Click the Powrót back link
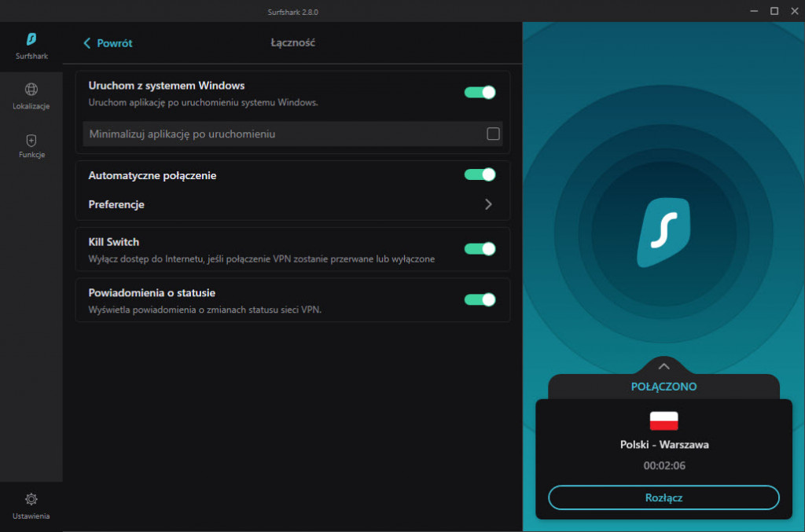The height and width of the screenshot is (532, 805). coord(114,43)
